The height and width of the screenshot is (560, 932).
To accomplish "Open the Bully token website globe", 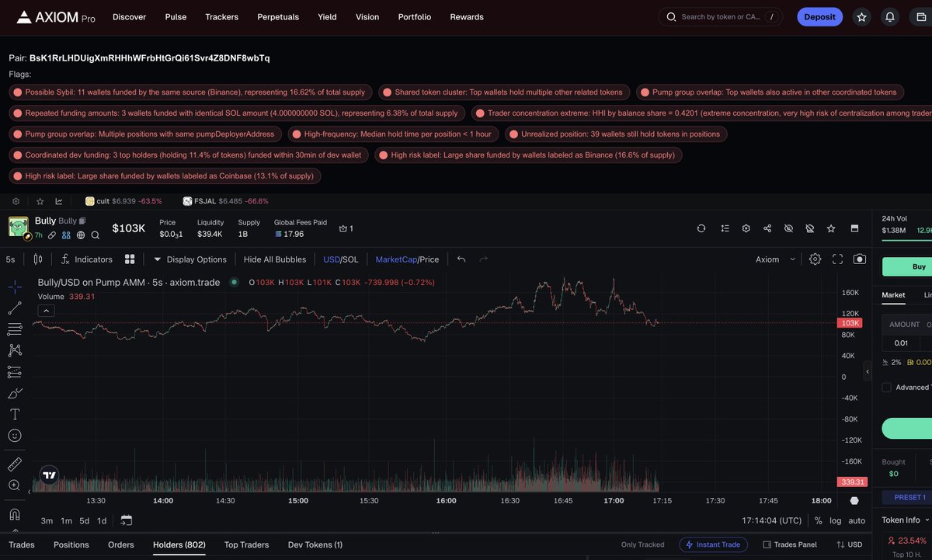I will point(81,235).
